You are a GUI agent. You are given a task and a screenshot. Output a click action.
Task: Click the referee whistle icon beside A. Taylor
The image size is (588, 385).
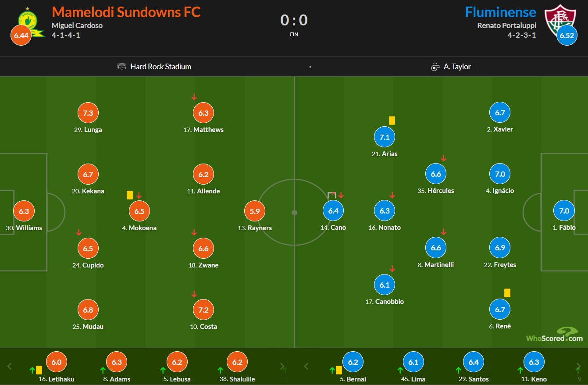click(x=435, y=67)
